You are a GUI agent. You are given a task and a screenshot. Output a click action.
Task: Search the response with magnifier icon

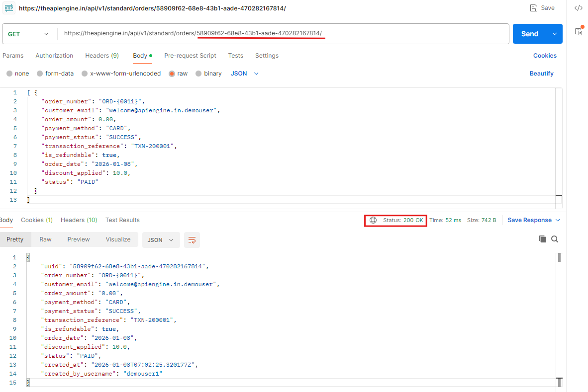[x=555, y=239]
